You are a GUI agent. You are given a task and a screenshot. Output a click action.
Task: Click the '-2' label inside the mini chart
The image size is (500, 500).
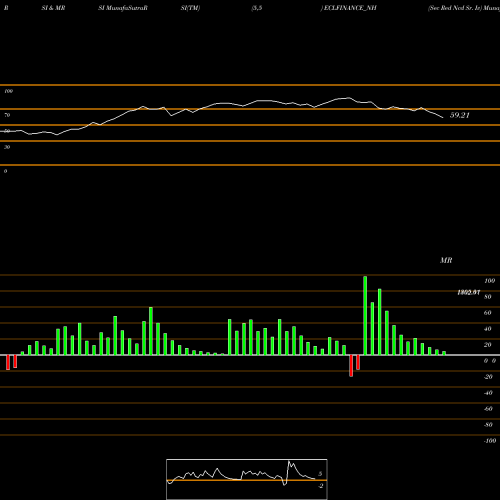(x=321, y=486)
